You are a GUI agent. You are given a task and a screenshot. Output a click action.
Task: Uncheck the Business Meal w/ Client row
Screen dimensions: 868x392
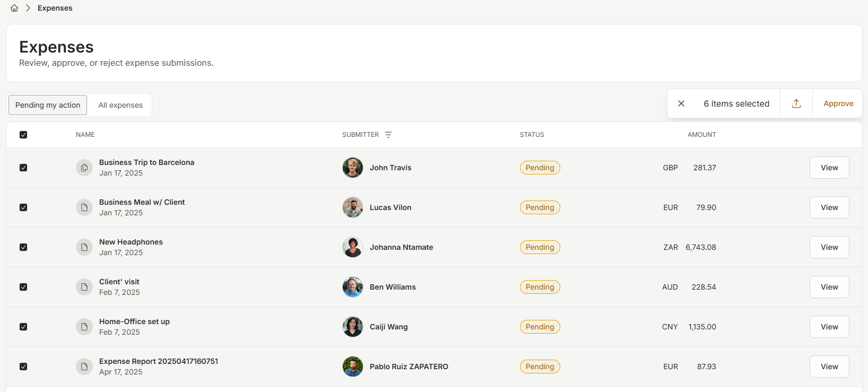[23, 207]
